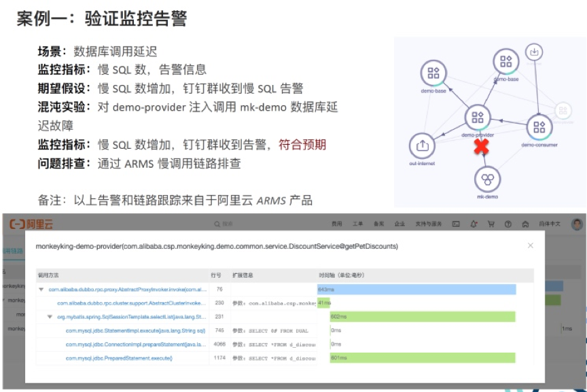Click the 扩展信息 column header
This screenshot has height=392, width=587.
tap(243, 275)
